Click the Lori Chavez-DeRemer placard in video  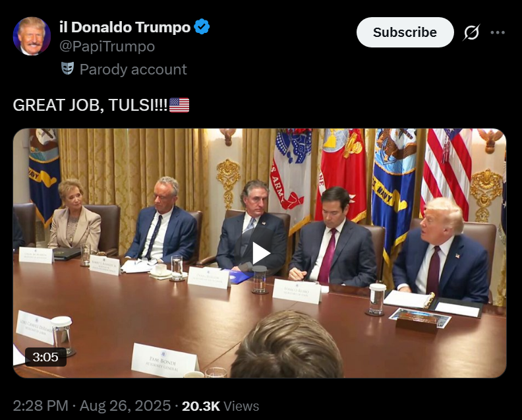[36, 327]
